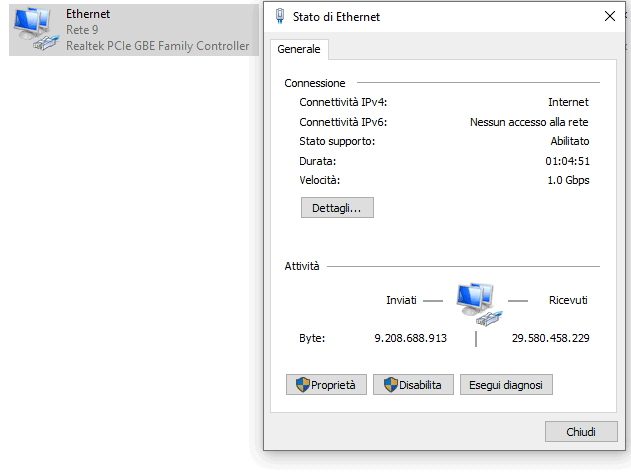Click the Chiudi button
The image size is (631, 473).
tap(581, 432)
